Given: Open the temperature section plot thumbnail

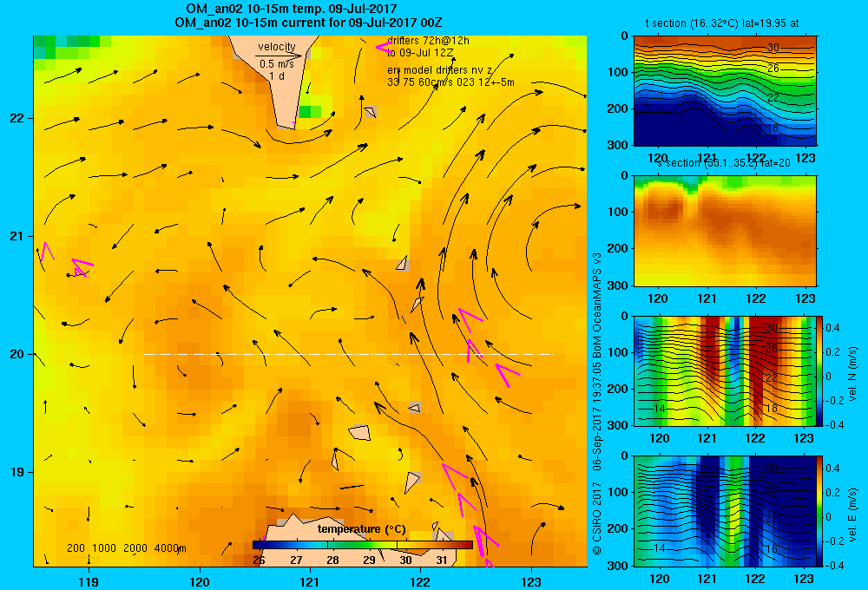Looking at the screenshot, I should tap(725, 91).
